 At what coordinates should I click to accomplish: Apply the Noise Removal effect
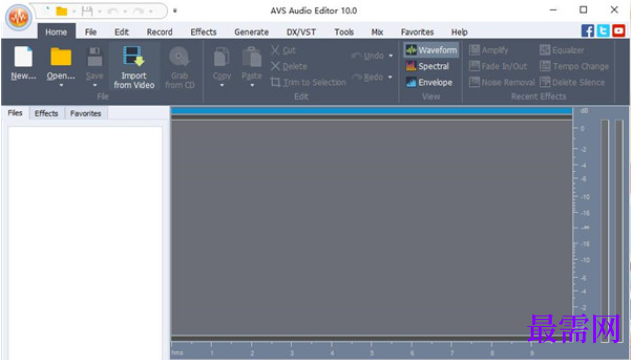pyautogui.click(x=502, y=82)
